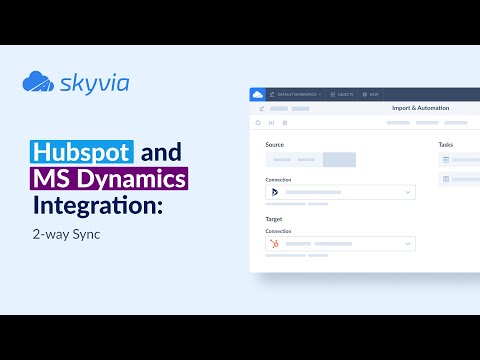Click the highlighted 'MS Dynamics' headline text

point(109,179)
